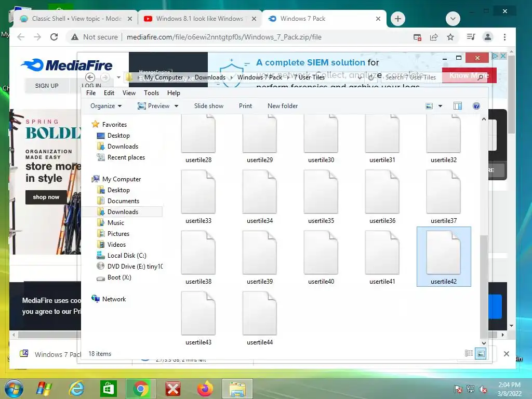Select file usertile28
532x399 pixels.
tap(198, 139)
